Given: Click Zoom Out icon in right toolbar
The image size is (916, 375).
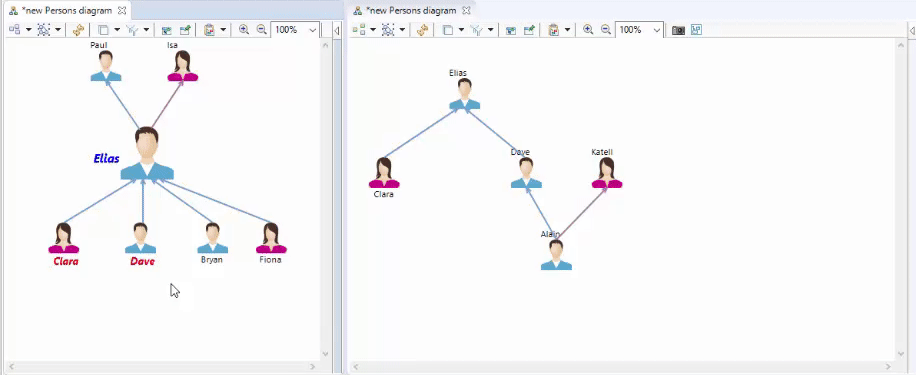Looking at the screenshot, I should (606, 29).
